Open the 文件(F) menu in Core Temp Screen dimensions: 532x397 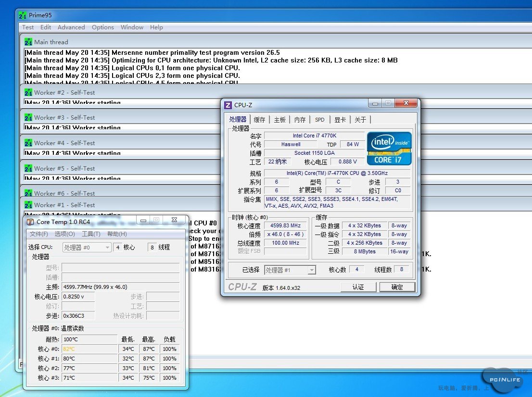38,234
